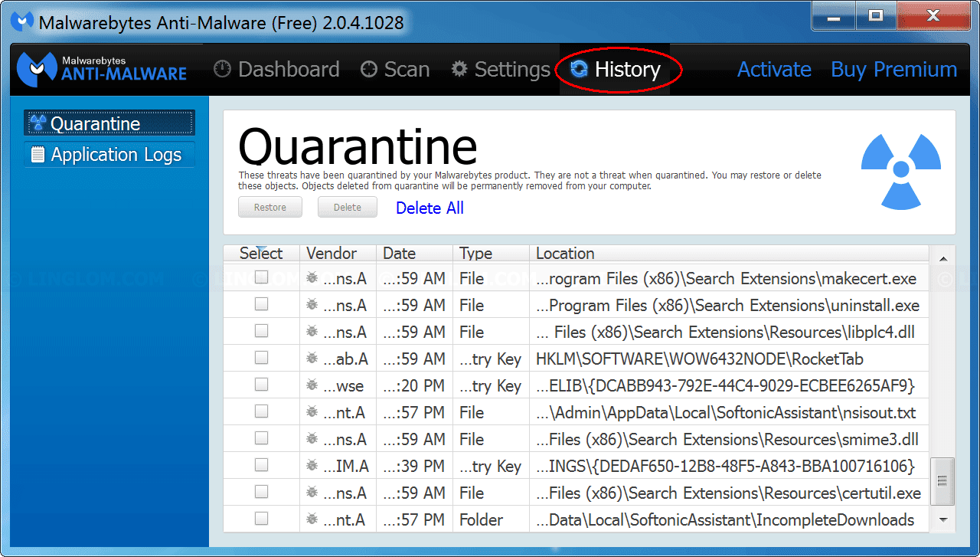980x557 pixels.
Task: Sort the quarantine list by Date
Action: (414, 254)
